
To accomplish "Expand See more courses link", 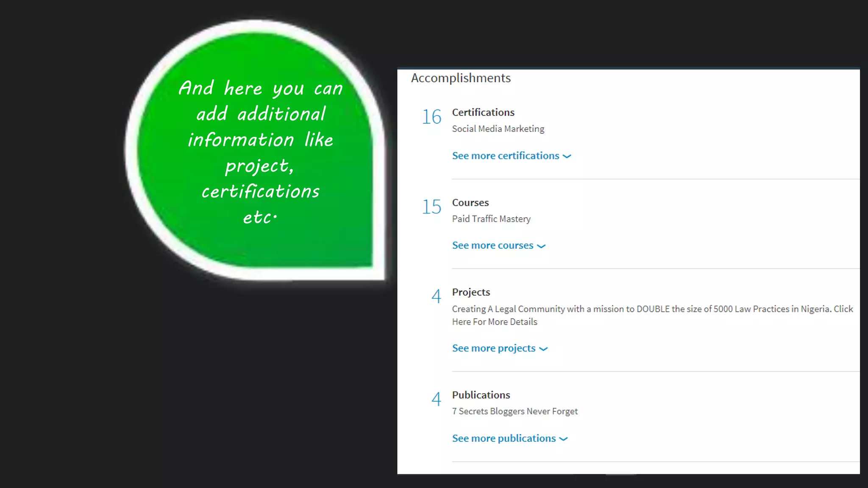I will pyautogui.click(x=499, y=246).
